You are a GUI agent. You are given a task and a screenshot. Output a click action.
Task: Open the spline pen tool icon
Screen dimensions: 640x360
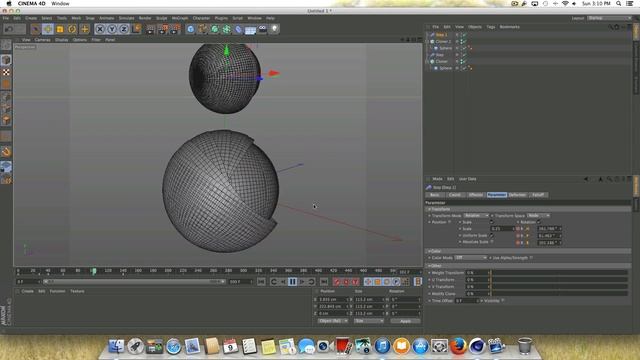(202, 29)
